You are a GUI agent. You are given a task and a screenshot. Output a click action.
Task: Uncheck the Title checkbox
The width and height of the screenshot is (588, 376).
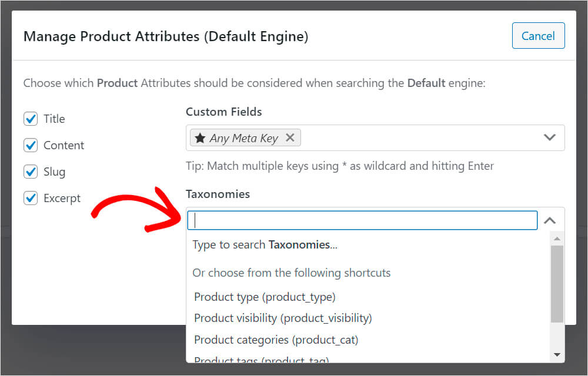coord(31,119)
